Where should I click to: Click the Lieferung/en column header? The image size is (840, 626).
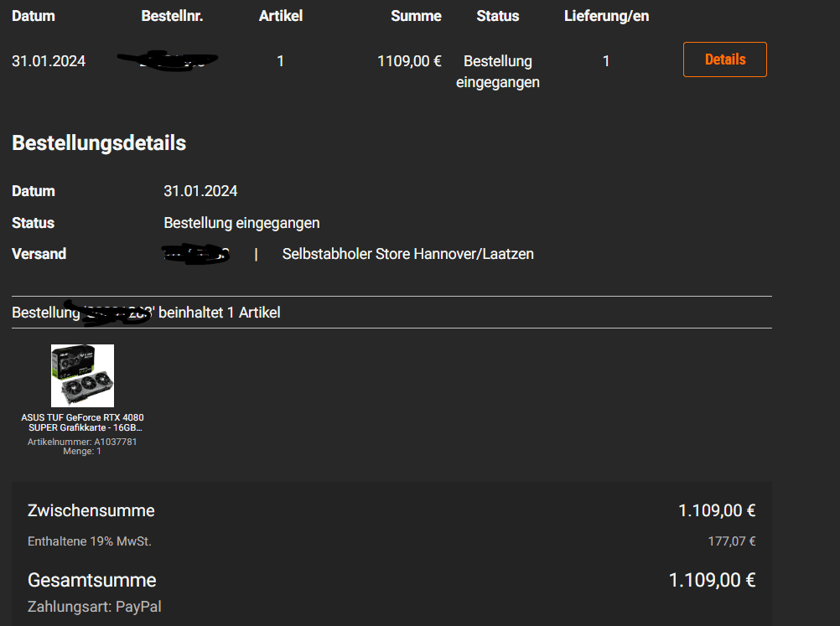606,16
